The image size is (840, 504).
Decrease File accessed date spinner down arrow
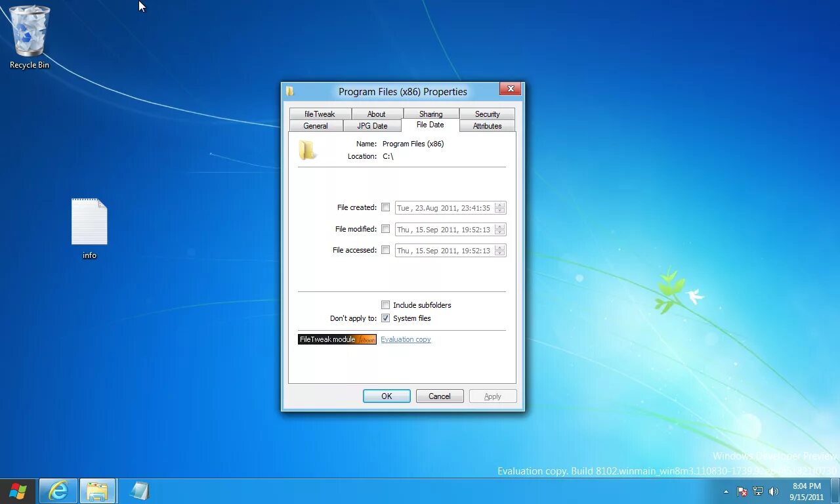500,253
